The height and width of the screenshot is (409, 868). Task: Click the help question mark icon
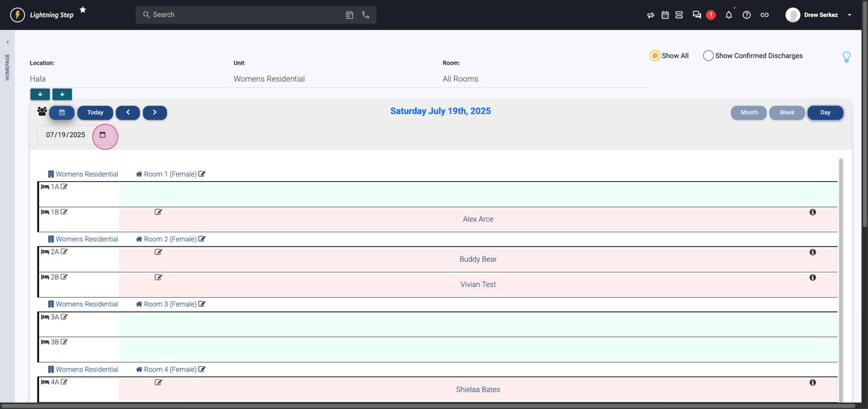coord(747,15)
